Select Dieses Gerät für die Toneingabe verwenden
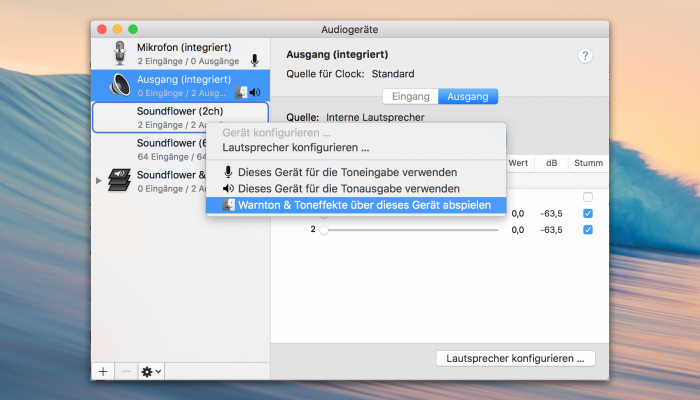Viewport: 700px width, 400px height. click(356, 172)
